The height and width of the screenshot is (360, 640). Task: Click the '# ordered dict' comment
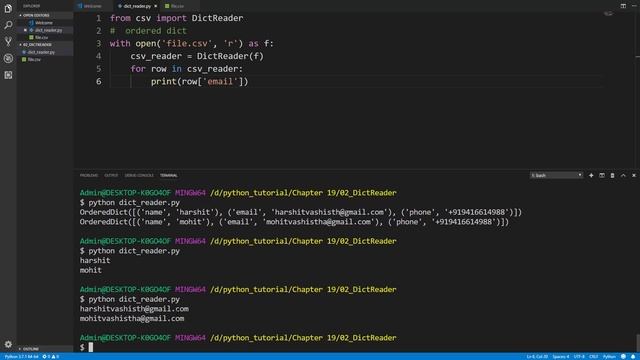pos(148,31)
